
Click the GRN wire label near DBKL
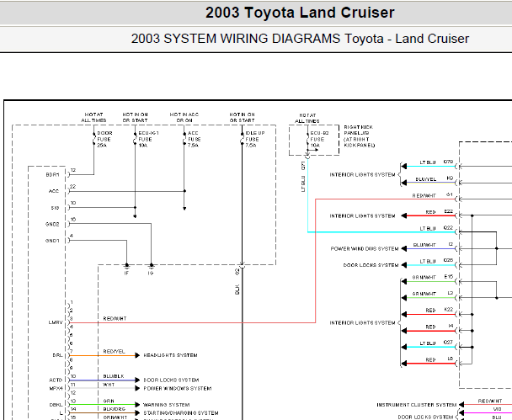[109, 401]
